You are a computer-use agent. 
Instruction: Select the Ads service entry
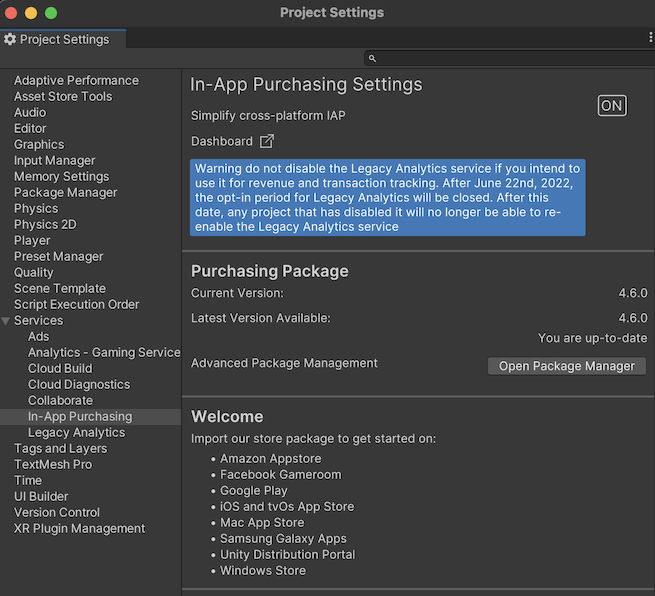[38, 337]
